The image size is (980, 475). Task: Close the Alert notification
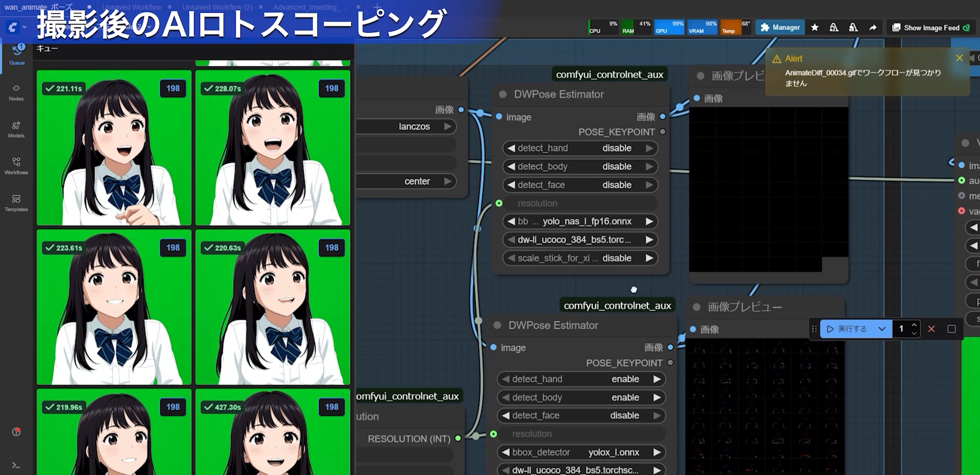pyautogui.click(x=959, y=58)
